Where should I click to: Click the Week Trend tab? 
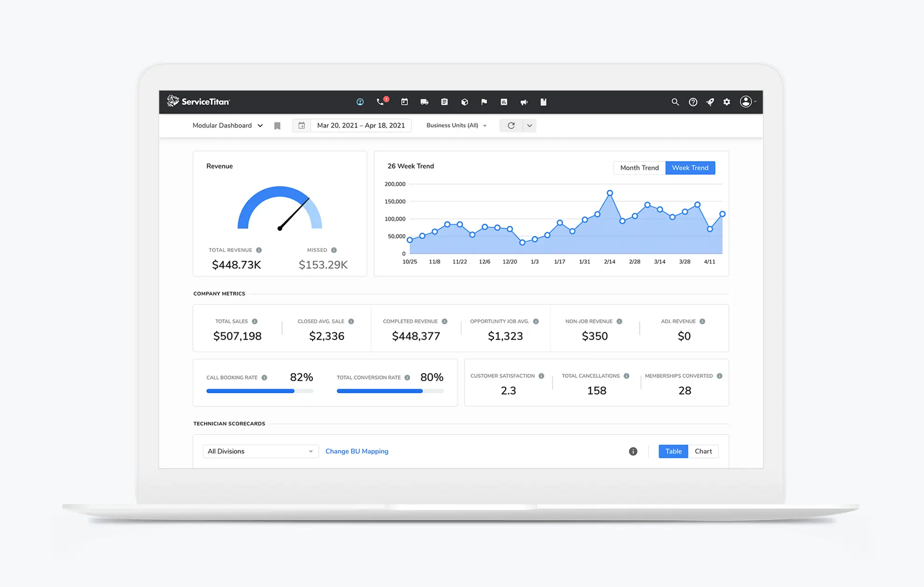[690, 168]
